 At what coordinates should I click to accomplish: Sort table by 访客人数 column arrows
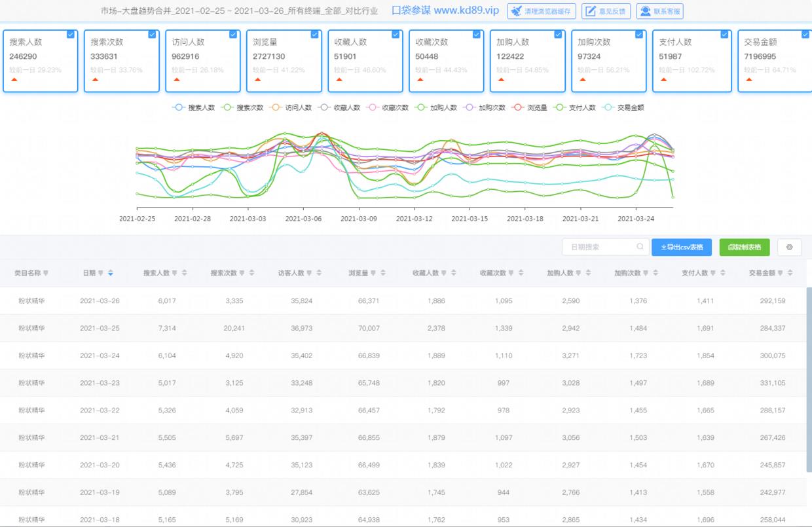[x=320, y=273]
